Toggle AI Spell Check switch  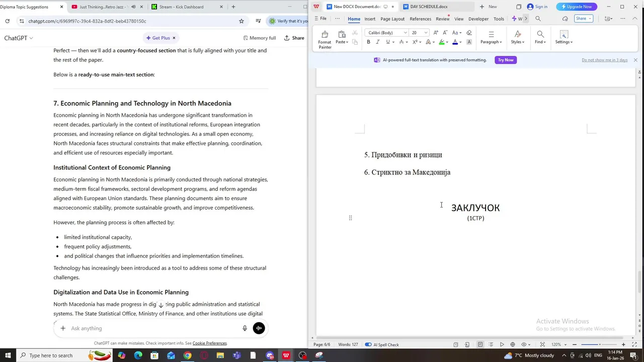[x=368, y=344]
